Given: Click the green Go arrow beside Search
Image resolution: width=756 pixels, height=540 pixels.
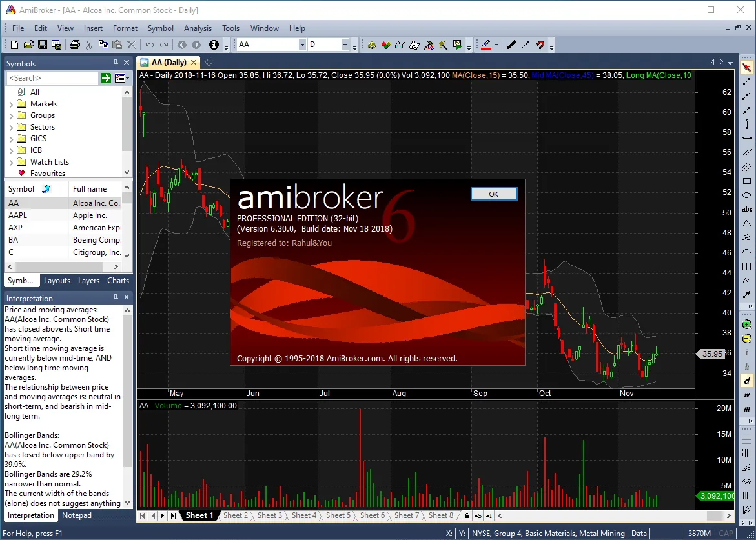Looking at the screenshot, I should (106, 78).
